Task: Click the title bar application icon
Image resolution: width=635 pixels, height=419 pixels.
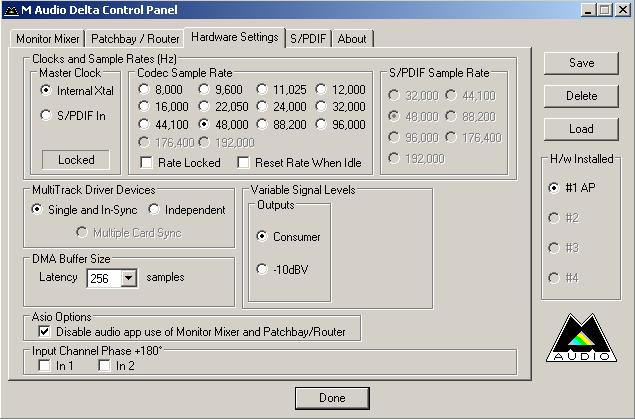Action: click(x=11, y=10)
